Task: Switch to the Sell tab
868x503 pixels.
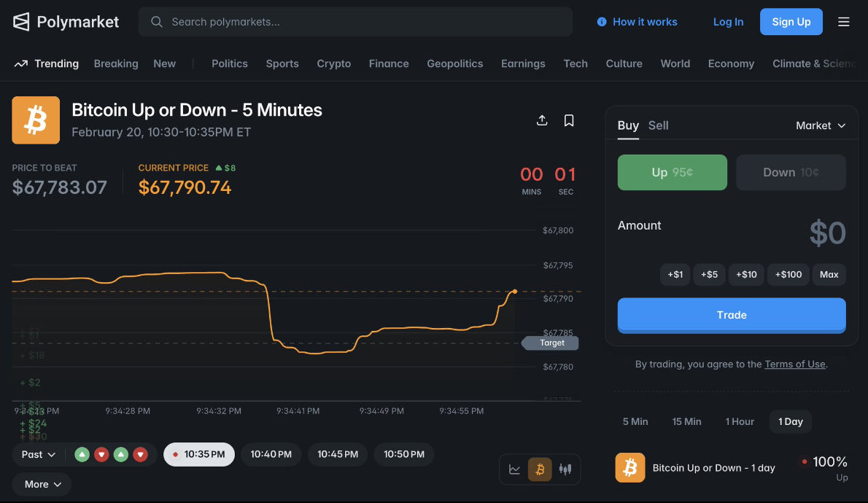Action: coord(658,125)
